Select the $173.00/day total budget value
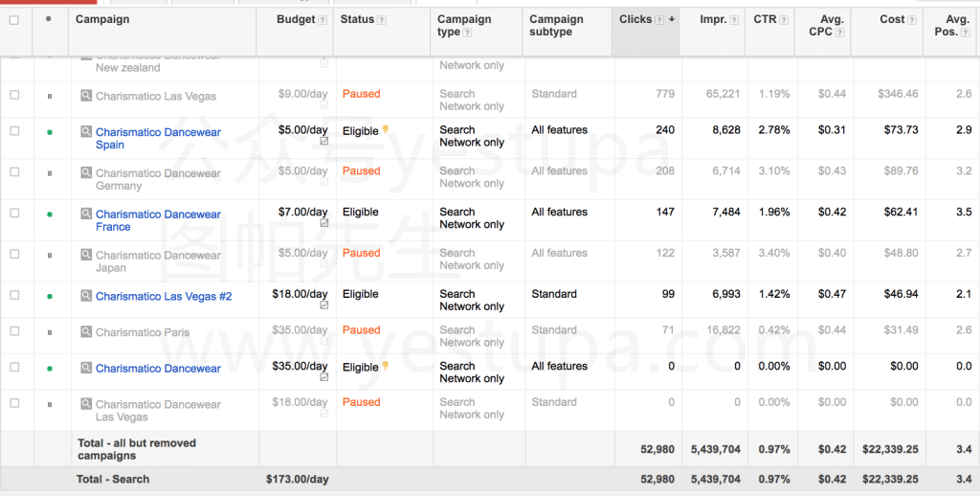The height and width of the screenshot is (496, 980). coord(298,479)
